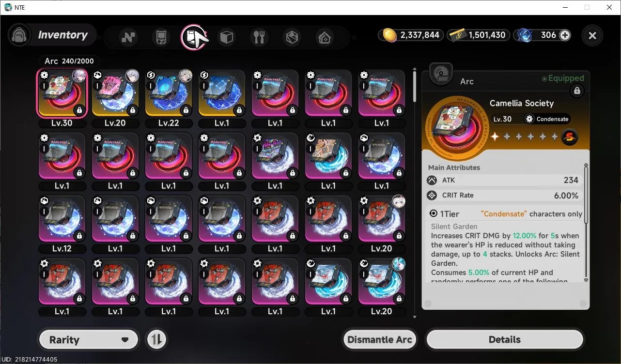Screen dimensions: 621x364
Task: Select the Lv.12 arc item
Action: point(62,224)
